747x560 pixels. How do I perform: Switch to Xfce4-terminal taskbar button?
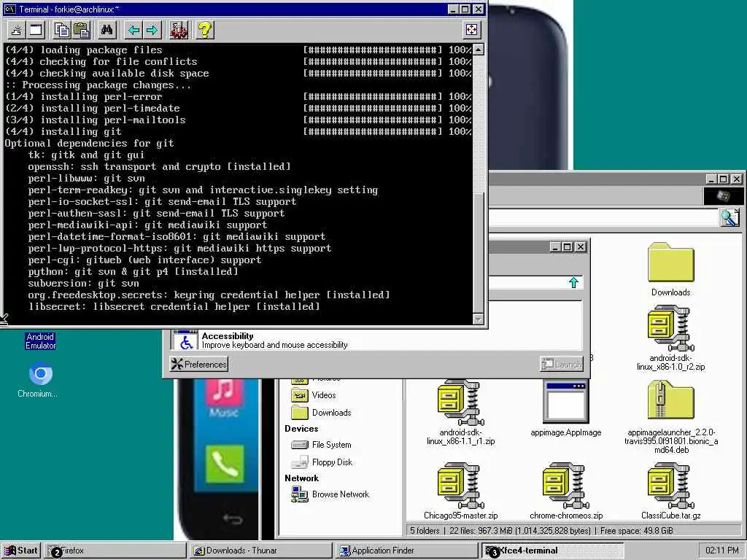click(553, 551)
